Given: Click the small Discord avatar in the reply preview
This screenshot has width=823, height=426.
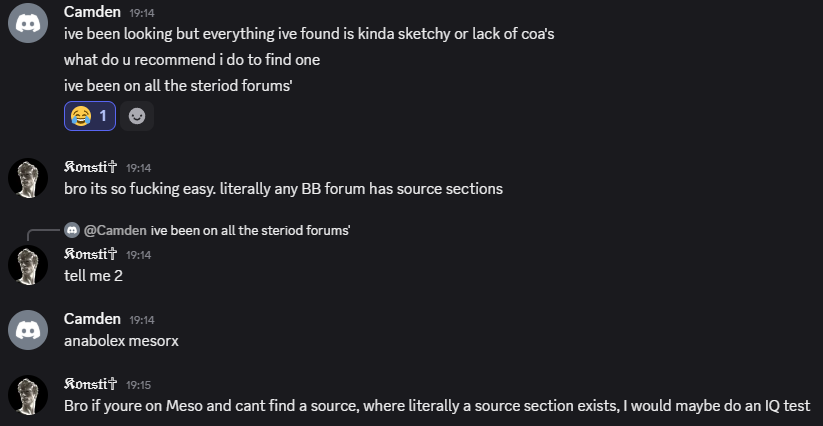Looking at the screenshot, I should 71,230.
